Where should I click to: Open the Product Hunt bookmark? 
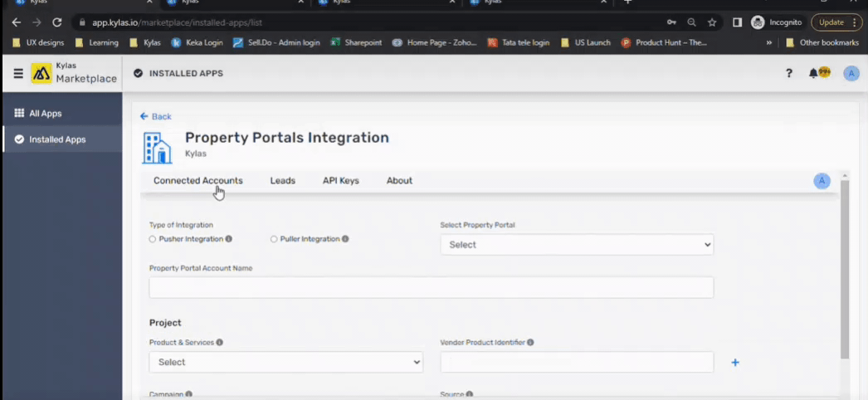click(x=665, y=42)
